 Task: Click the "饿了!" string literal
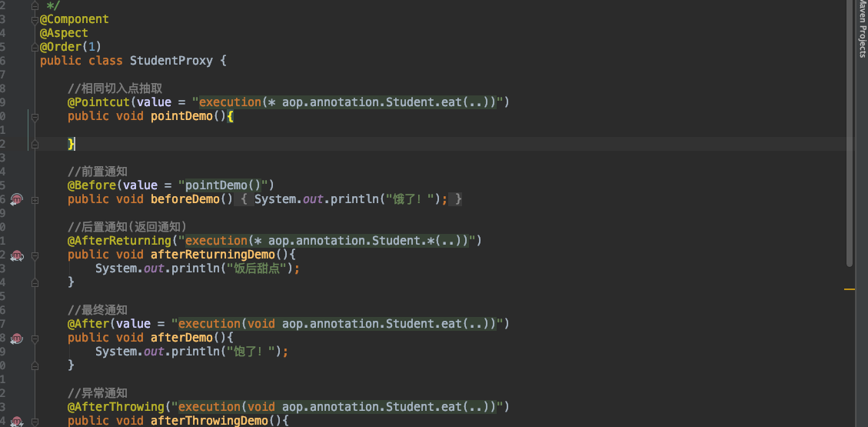[410, 199]
